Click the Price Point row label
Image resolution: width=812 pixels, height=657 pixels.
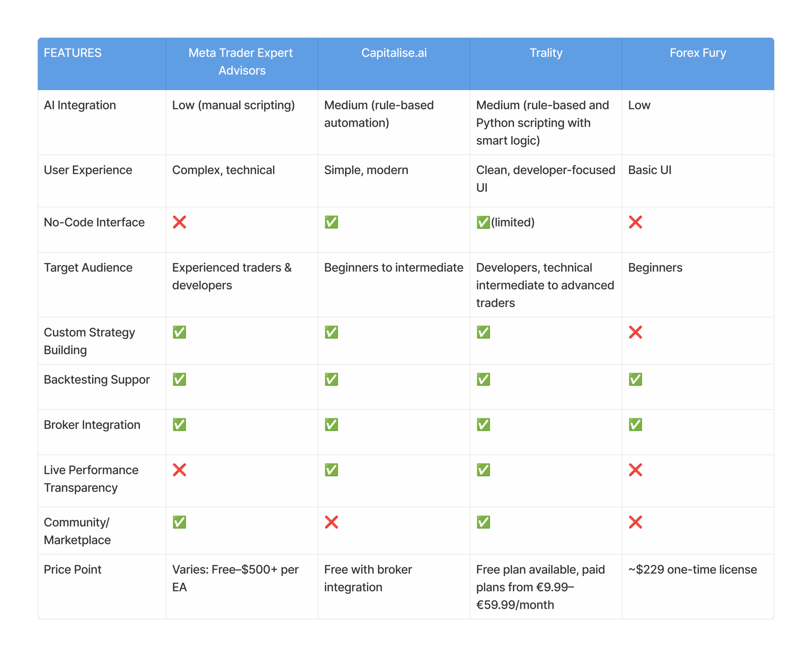click(73, 570)
